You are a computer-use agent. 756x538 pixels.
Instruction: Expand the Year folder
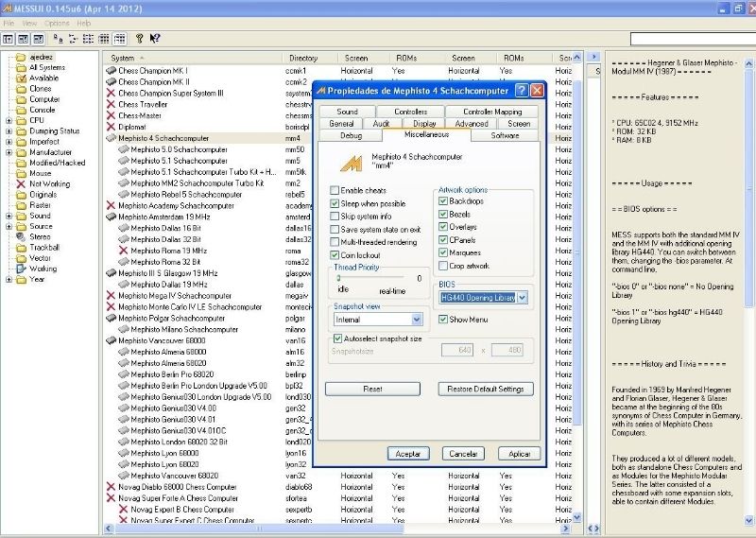9,279
